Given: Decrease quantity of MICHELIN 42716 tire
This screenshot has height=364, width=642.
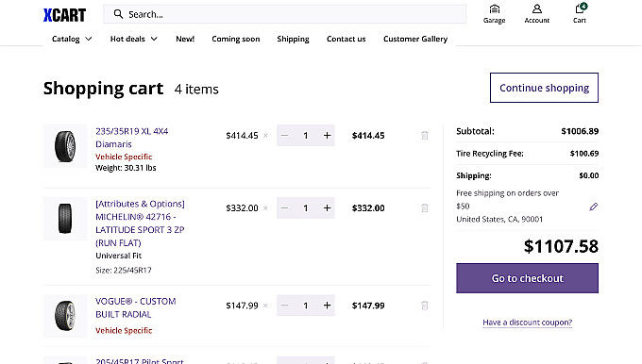Looking at the screenshot, I should click(284, 208).
